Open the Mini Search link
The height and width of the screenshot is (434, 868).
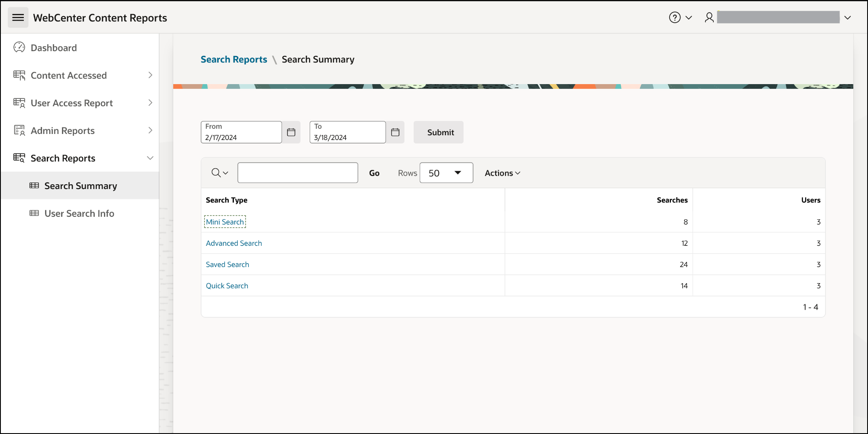pos(225,222)
